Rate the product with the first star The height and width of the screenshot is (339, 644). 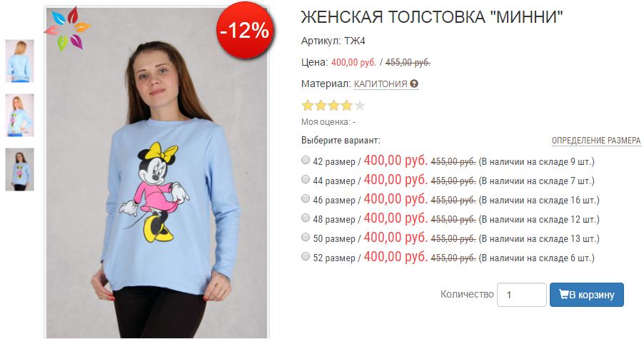pyautogui.click(x=308, y=106)
